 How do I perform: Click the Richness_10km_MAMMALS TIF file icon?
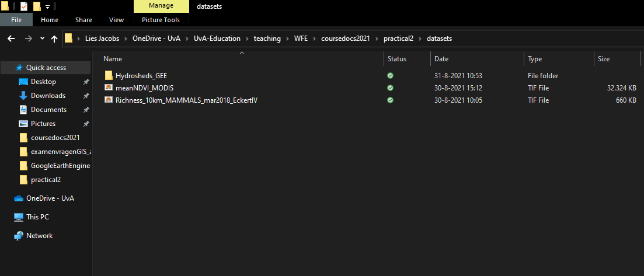click(109, 100)
